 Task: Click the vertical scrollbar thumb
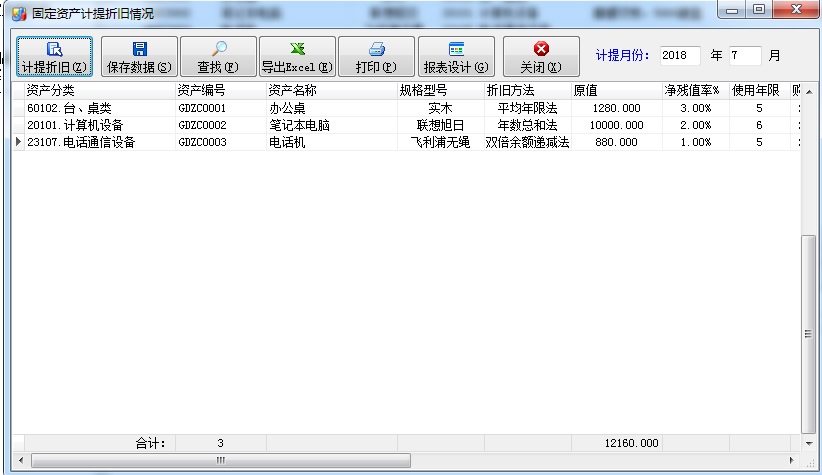(808, 334)
